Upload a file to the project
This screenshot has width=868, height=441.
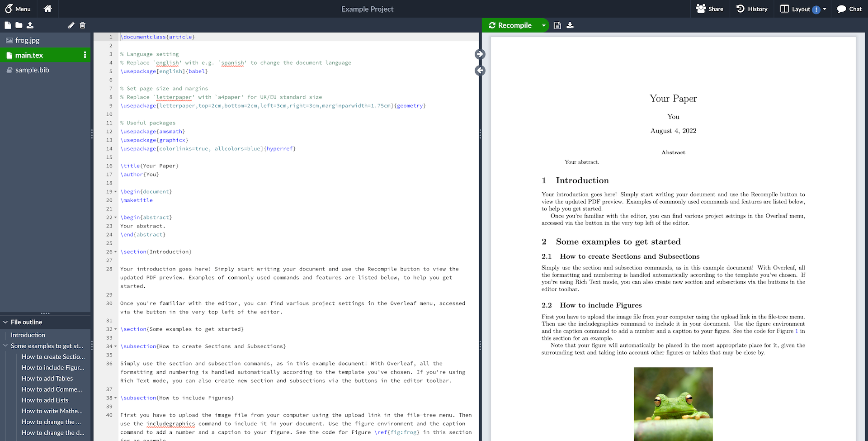tap(30, 25)
